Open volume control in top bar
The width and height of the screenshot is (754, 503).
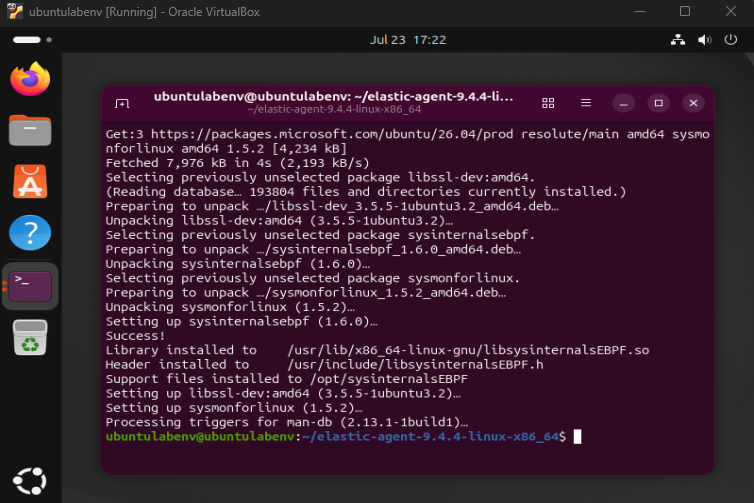(x=704, y=39)
